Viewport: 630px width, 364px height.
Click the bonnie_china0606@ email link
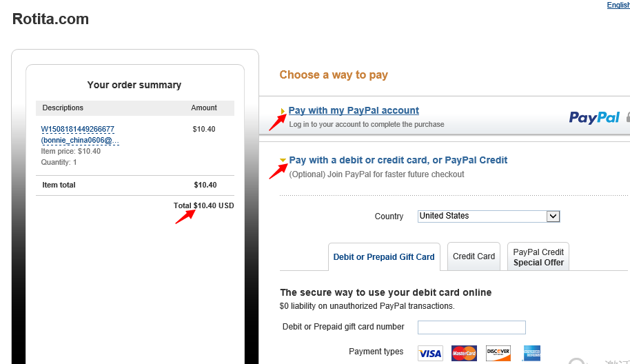coord(80,140)
